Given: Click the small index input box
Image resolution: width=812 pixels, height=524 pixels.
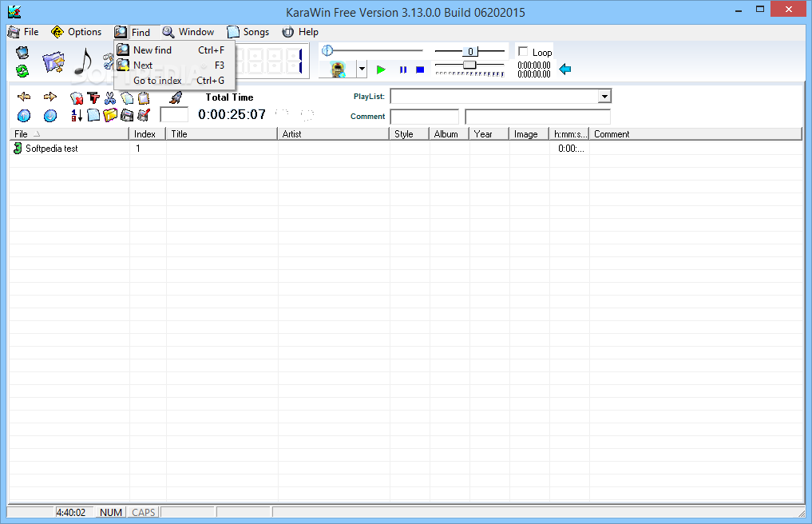Looking at the screenshot, I should [x=174, y=114].
